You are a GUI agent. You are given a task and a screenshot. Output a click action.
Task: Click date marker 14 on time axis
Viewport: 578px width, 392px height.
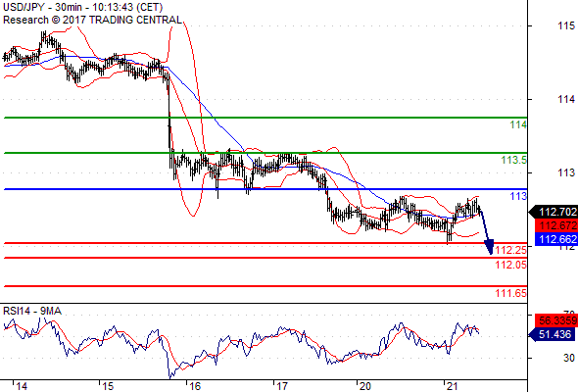point(22,386)
